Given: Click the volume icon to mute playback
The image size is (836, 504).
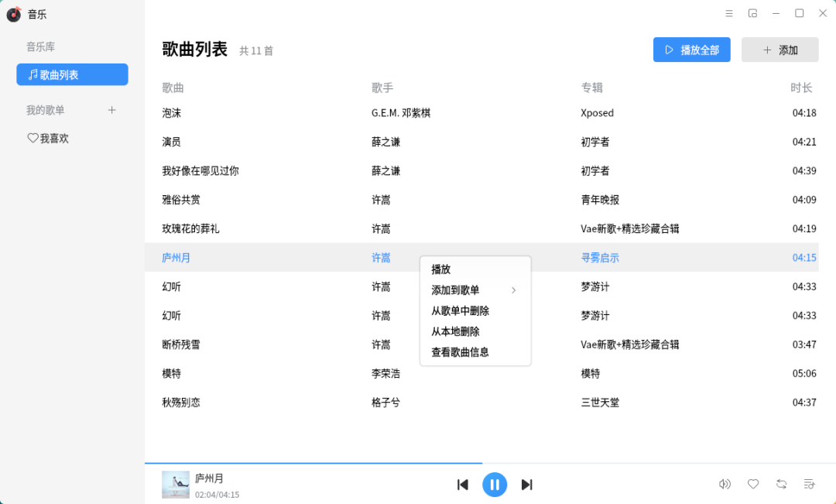Looking at the screenshot, I should [x=725, y=484].
